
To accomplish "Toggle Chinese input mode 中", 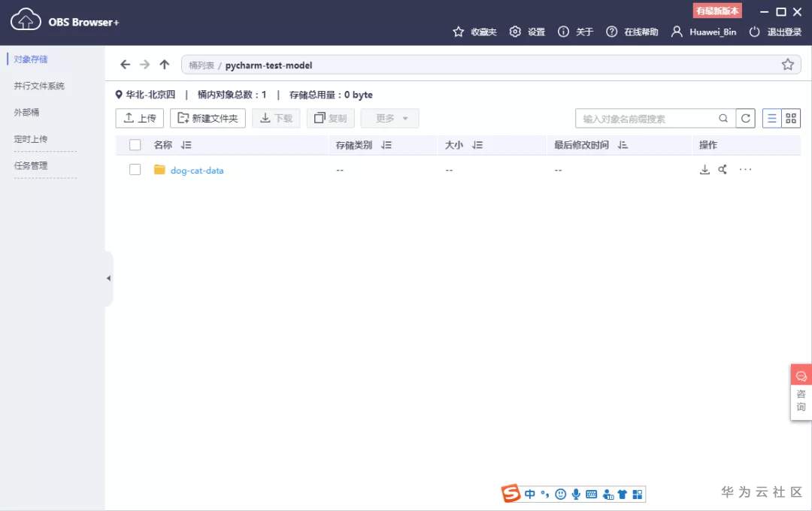I will [x=530, y=494].
